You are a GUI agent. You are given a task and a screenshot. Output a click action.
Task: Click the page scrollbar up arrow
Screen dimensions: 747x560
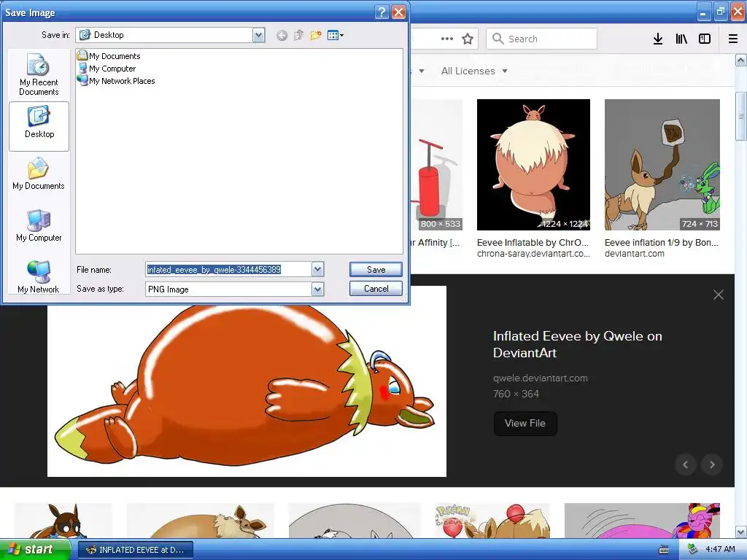[x=741, y=61]
